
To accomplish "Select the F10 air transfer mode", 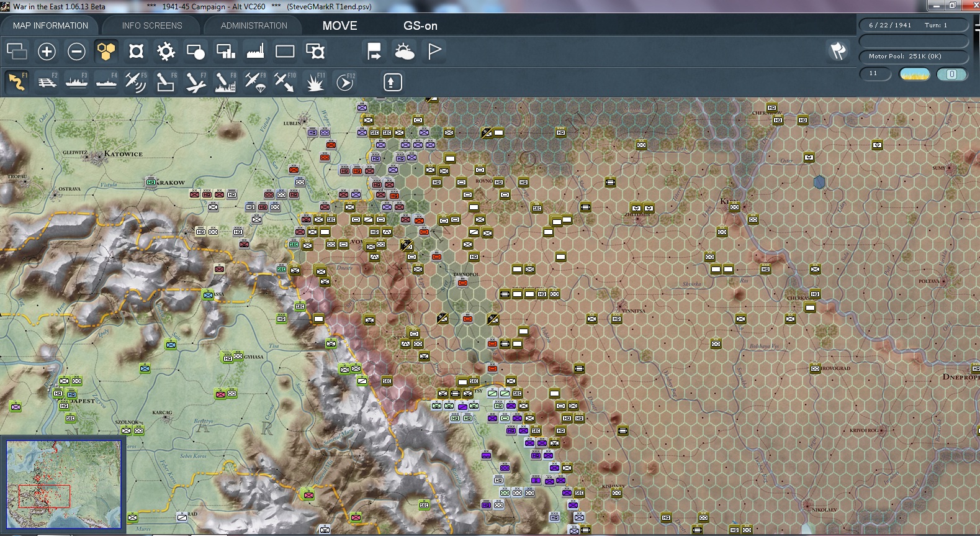I will tap(285, 82).
